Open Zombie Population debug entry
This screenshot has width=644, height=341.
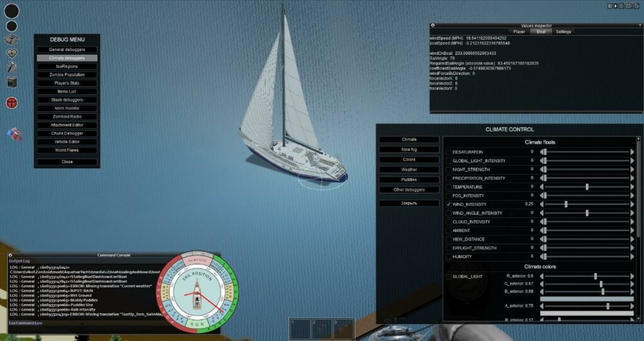(x=67, y=75)
